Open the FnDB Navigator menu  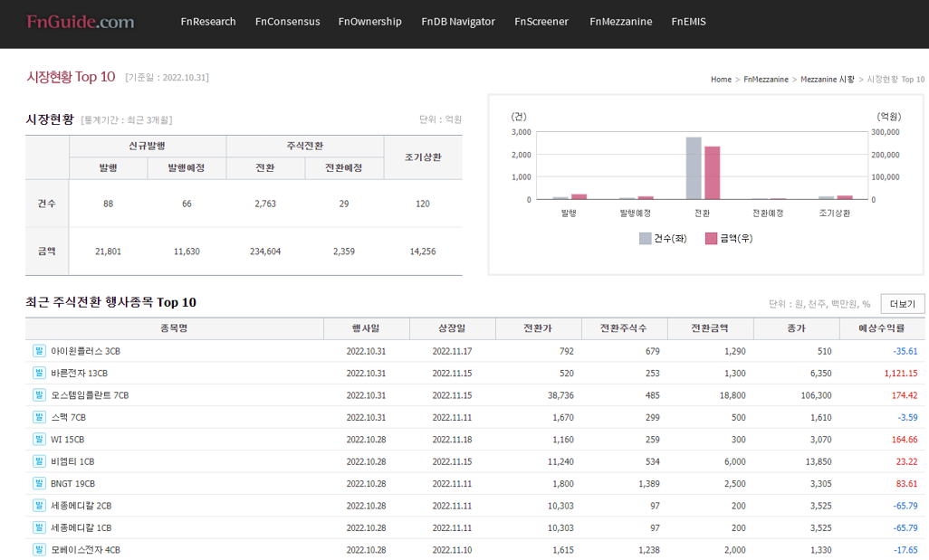click(458, 22)
